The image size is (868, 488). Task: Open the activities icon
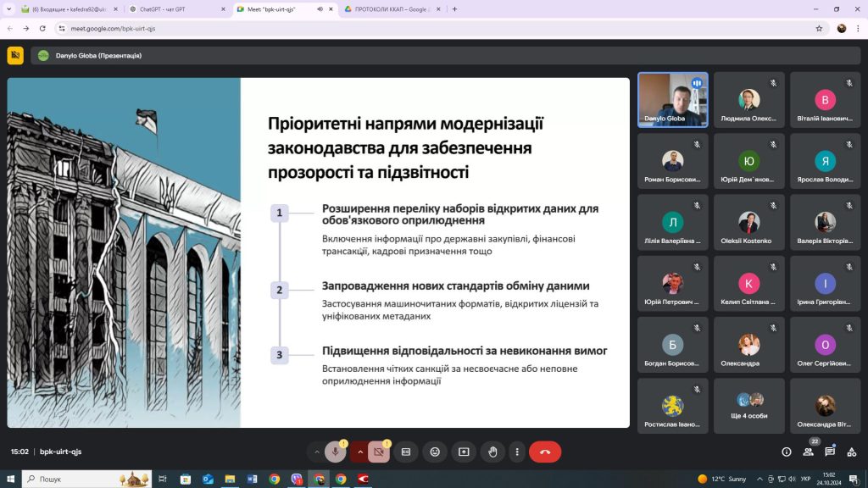852,452
